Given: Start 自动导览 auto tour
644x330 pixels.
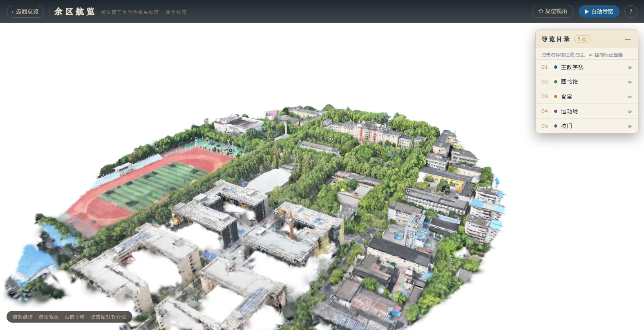Looking at the screenshot, I should [599, 11].
